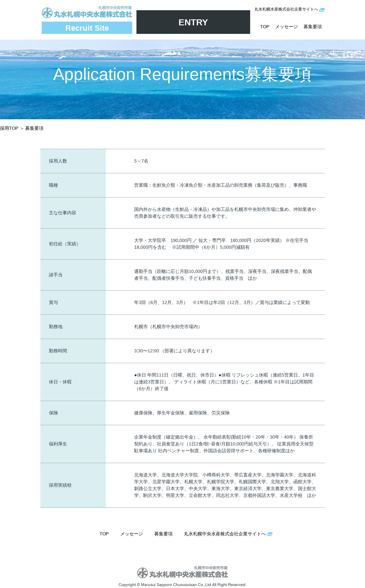Click the Application Requirements hero heading
The width and height of the screenshot is (365, 588).
point(182,75)
